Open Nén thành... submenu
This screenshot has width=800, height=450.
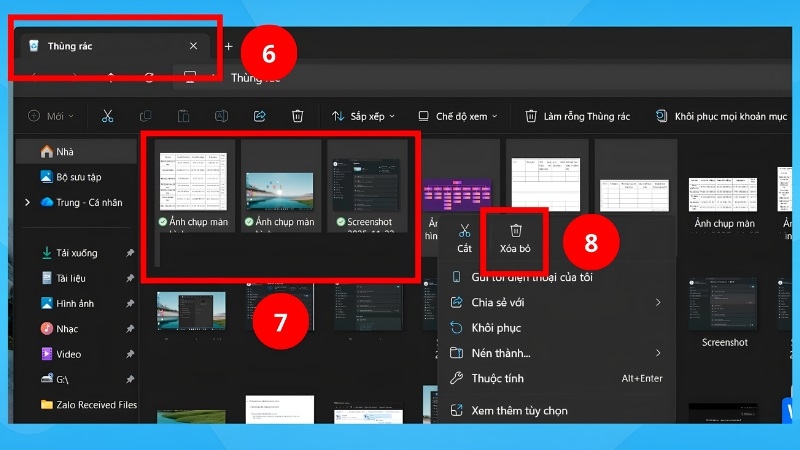(556, 353)
